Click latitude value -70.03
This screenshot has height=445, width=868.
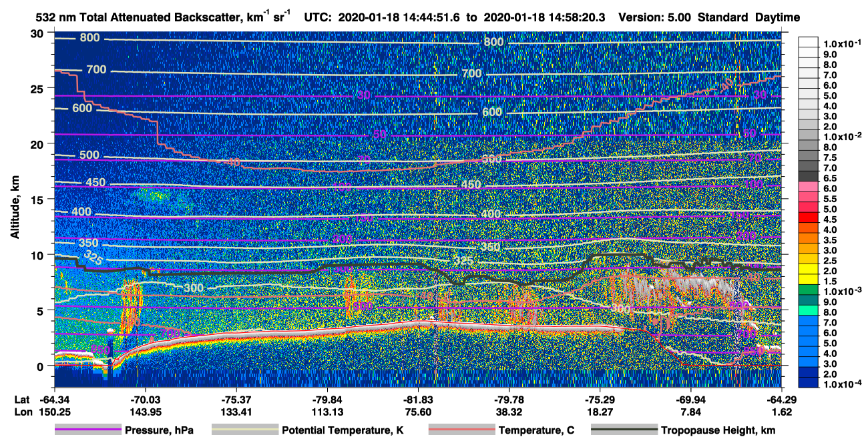coord(145,400)
